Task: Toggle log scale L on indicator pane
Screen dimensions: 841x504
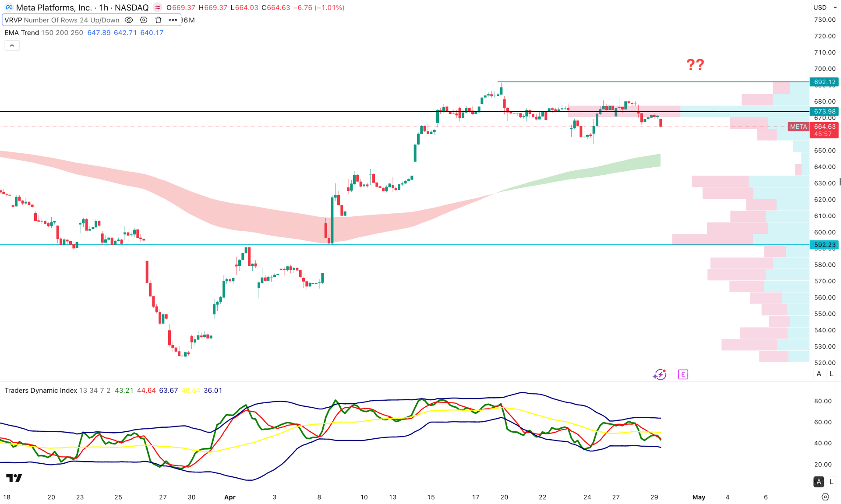Action: [x=831, y=482]
